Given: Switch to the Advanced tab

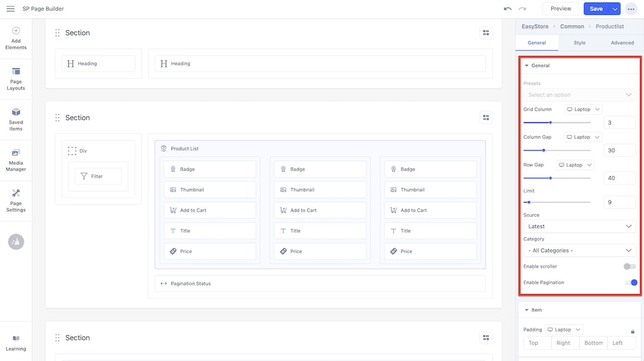Looking at the screenshot, I should pos(622,42).
